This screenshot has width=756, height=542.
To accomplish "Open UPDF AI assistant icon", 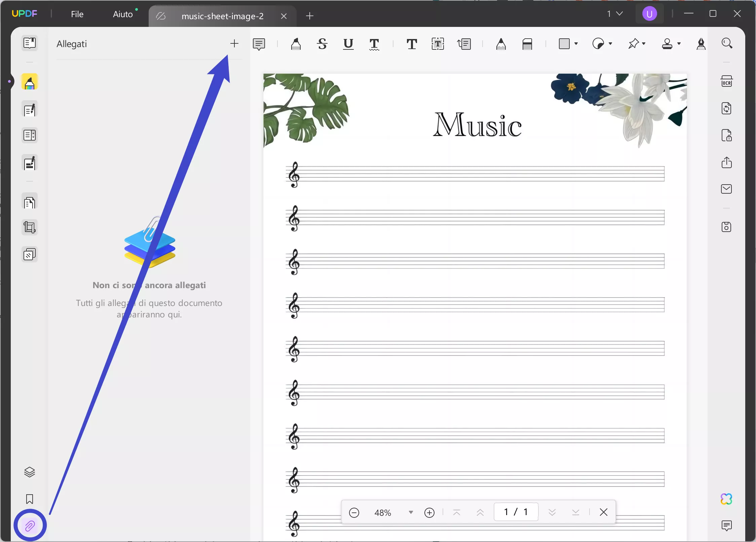I will pos(726,499).
